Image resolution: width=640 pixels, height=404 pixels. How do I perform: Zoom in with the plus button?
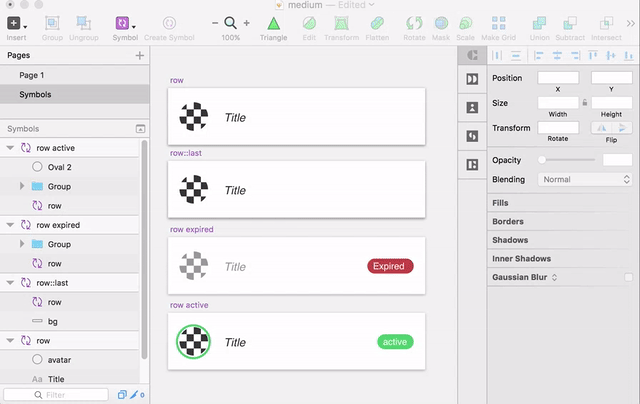[x=247, y=23]
